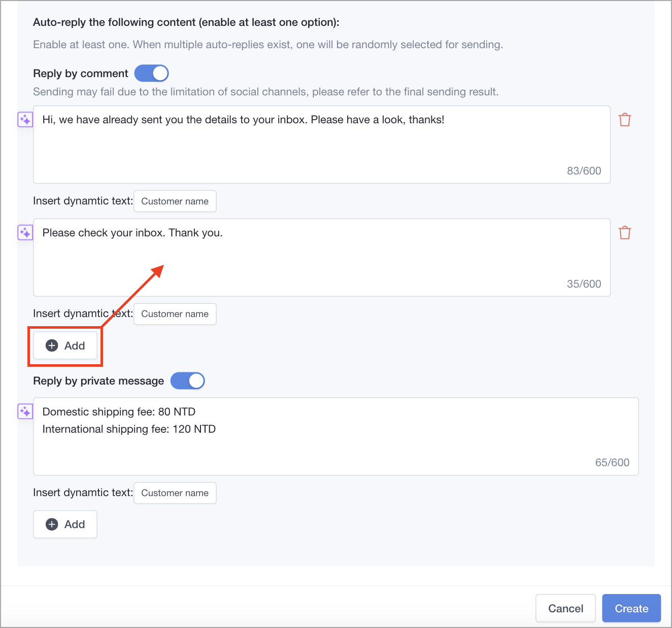This screenshot has width=672, height=628.
Task: Cancel the auto-reply setup
Action: tap(565, 608)
